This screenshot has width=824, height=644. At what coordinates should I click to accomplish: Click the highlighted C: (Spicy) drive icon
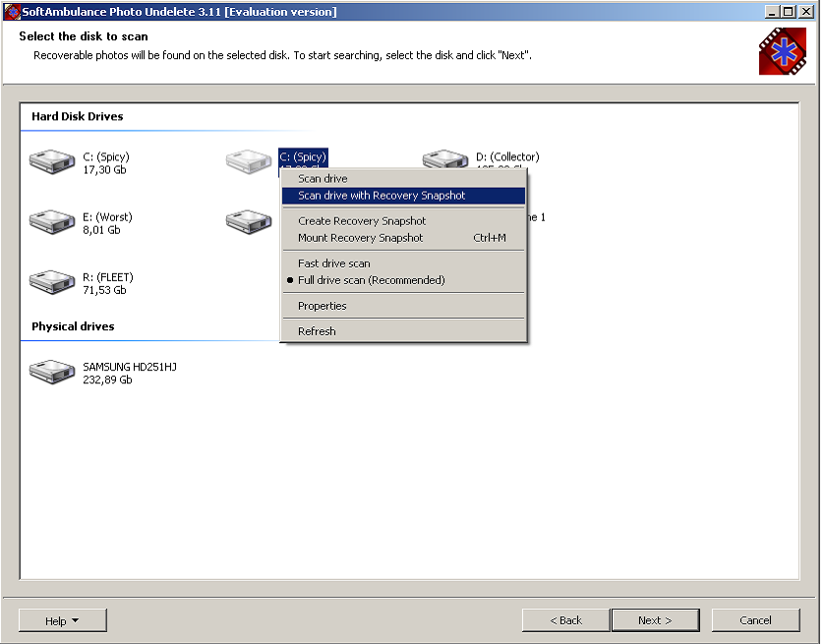(249, 161)
